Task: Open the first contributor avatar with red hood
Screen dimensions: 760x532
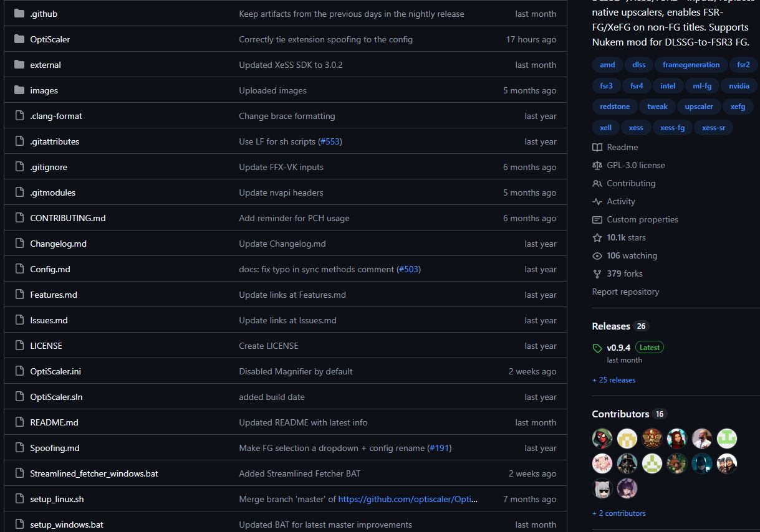Action: [602, 439]
